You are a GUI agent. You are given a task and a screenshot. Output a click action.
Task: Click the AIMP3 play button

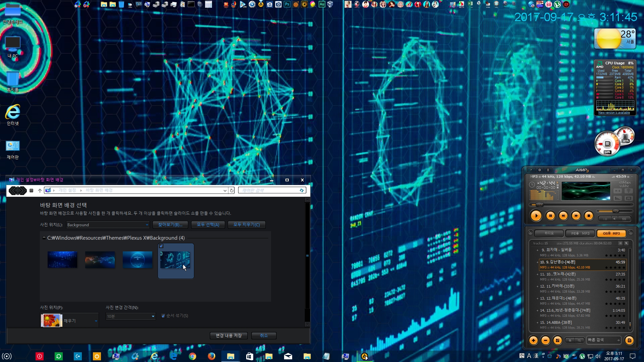537,215
